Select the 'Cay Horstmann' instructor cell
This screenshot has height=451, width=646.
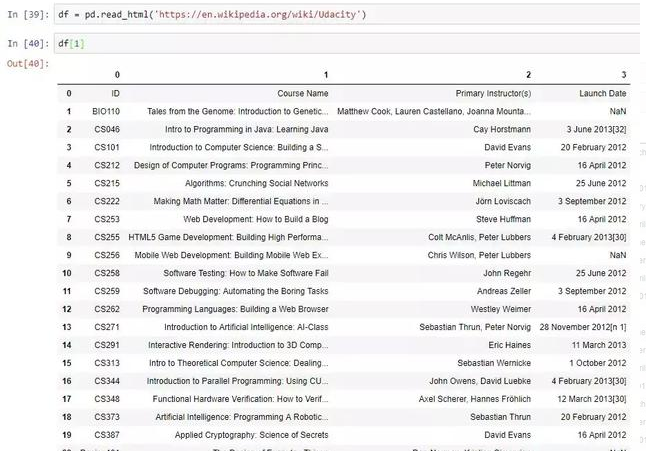pyautogui.click(x=502, y=129)
